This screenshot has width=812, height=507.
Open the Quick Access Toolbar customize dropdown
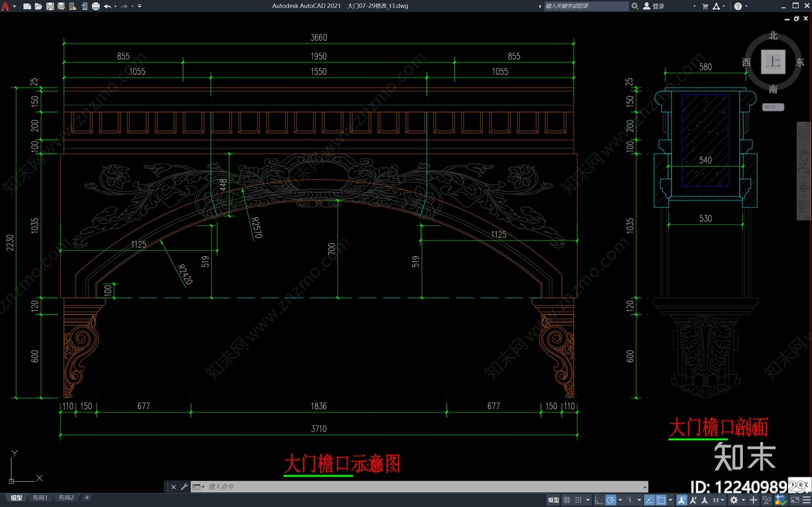click(x=140, y=6)
